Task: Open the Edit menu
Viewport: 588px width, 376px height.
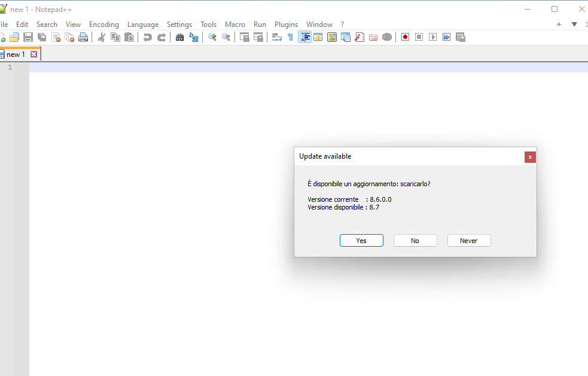Action: (22, 25)
